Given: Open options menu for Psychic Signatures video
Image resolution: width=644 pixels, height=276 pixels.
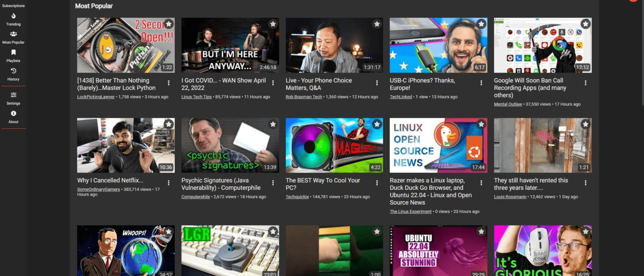Looking at the screenshot, I should click(273, 183).
